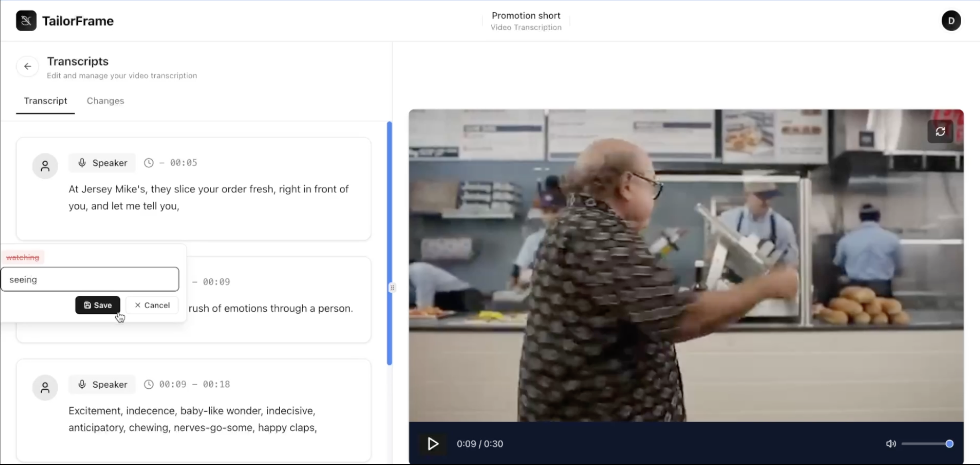Click the replacement text field containing seeing
Screen dimensions: 980x465
point(90,279)
